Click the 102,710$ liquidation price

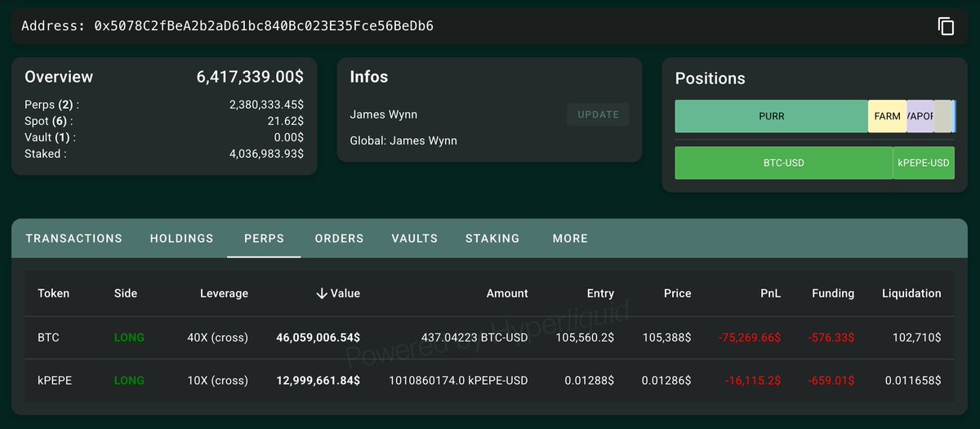coord(915,337)
